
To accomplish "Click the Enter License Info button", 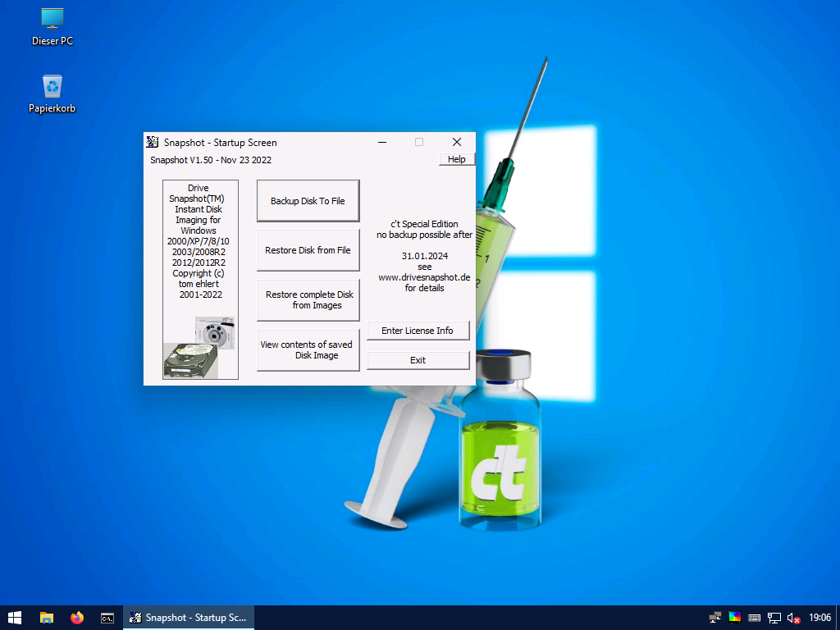I will click(x=418, y=331).
